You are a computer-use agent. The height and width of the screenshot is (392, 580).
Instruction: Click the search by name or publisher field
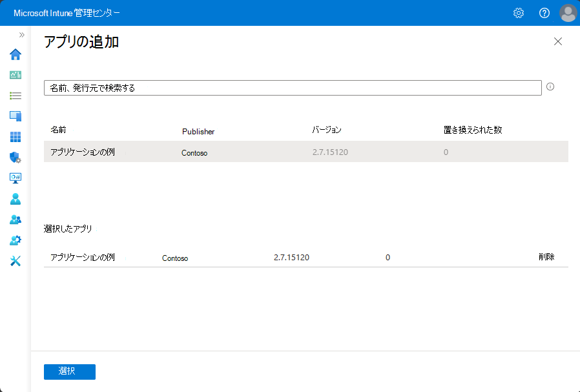(x=292, y=88)
